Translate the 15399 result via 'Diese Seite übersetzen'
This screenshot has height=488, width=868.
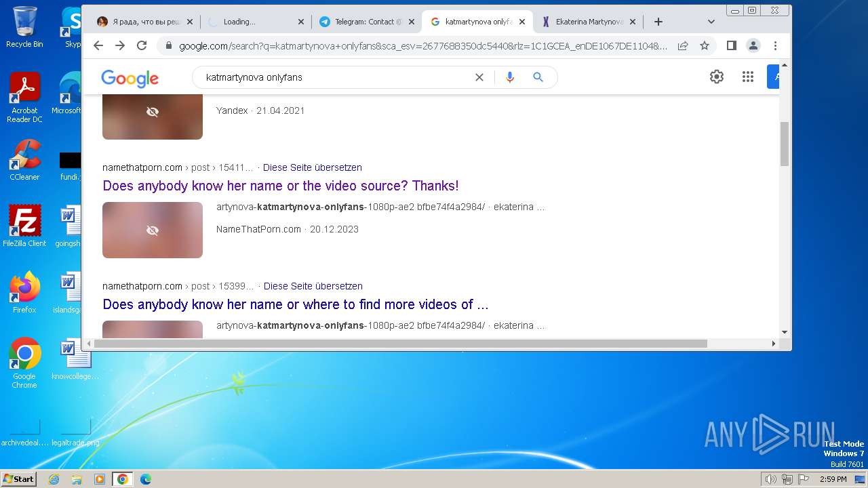coord(313,286)
